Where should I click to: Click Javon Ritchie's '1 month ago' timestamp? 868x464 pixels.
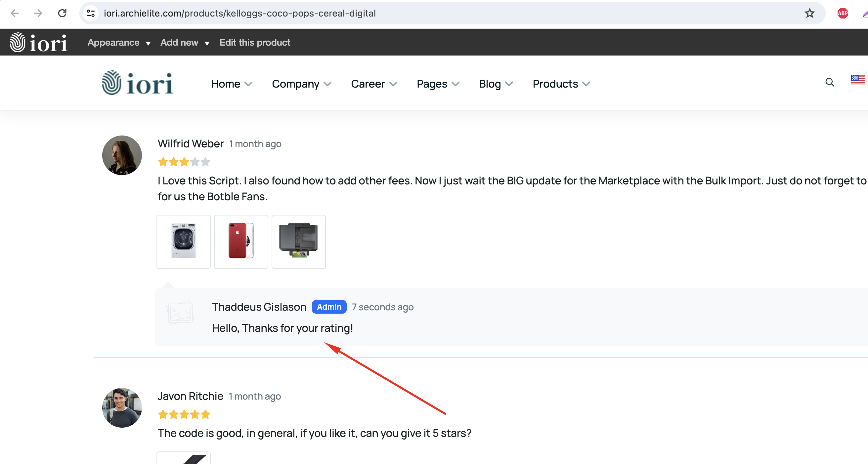tap(255, 397)
